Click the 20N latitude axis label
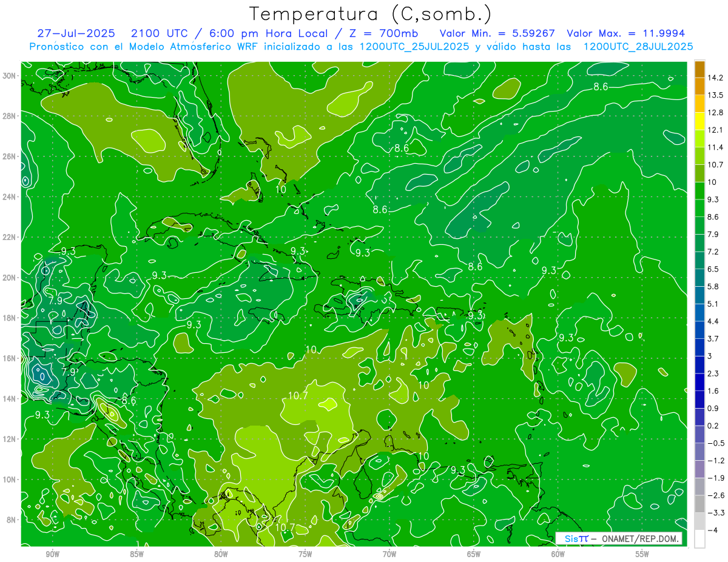The width and height of the screenshot is (728, 562). coord(10,278)
